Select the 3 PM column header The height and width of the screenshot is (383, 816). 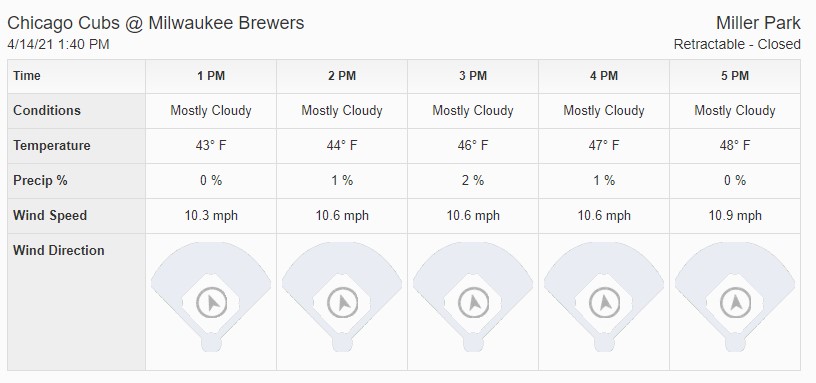click(473, 76)
